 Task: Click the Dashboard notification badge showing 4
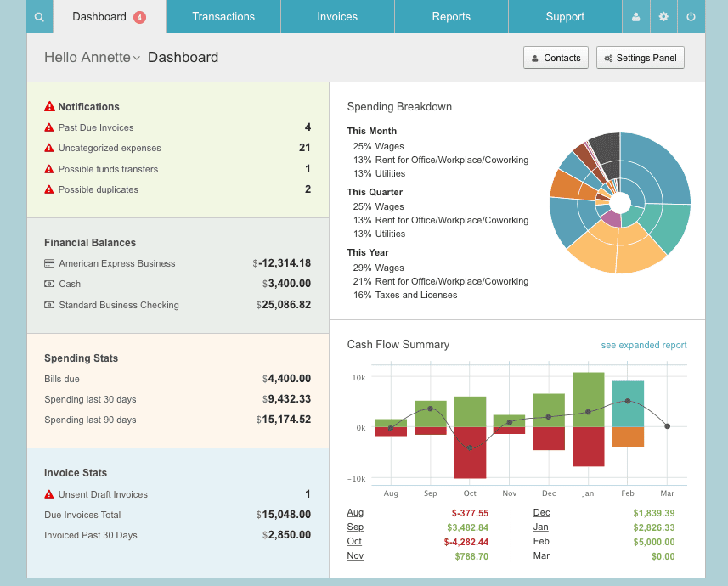point(140,17)
